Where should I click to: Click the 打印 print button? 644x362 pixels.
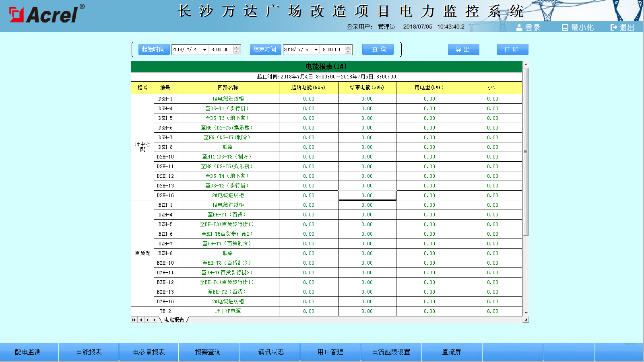[x=512, y=49]
